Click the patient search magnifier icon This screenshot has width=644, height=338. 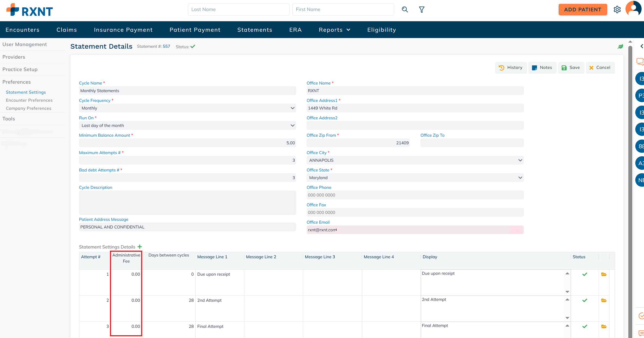point(405,10)
